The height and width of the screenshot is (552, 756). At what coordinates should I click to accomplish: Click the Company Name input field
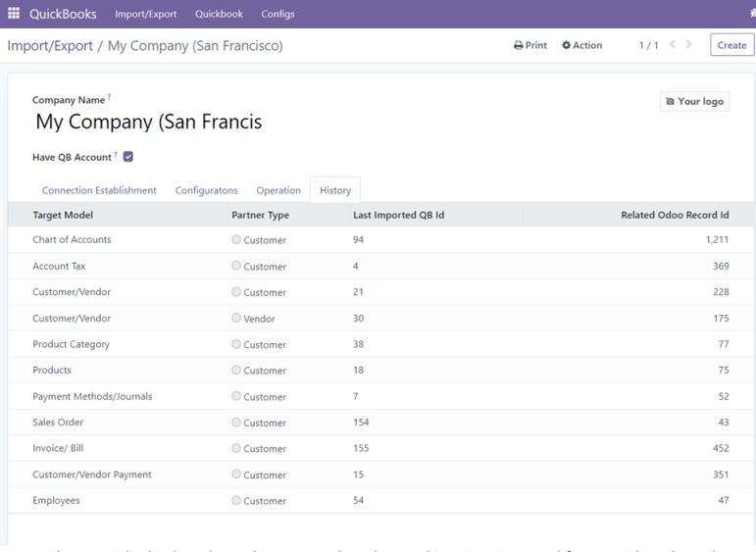click(x=193, y=122)
